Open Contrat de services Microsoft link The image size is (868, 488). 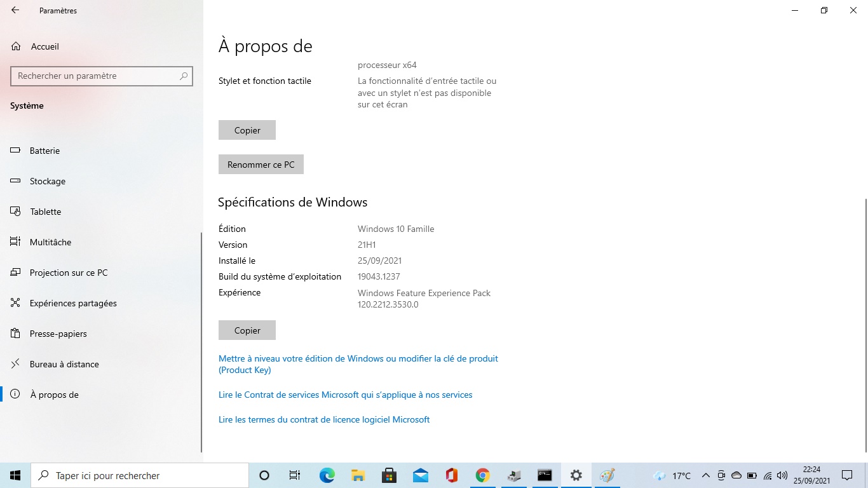pyautogui.click(x=346, y=395)
